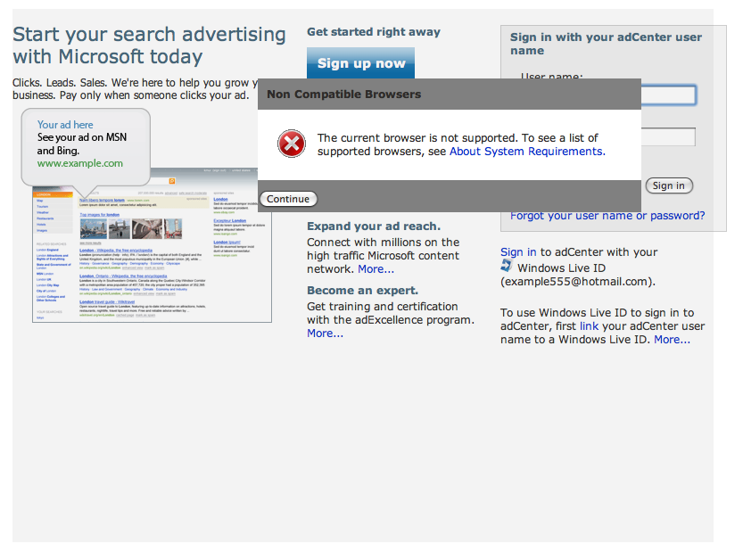Click the Sign up now button
The width and height of the screenshot is (743, 560).
[360, 63]
